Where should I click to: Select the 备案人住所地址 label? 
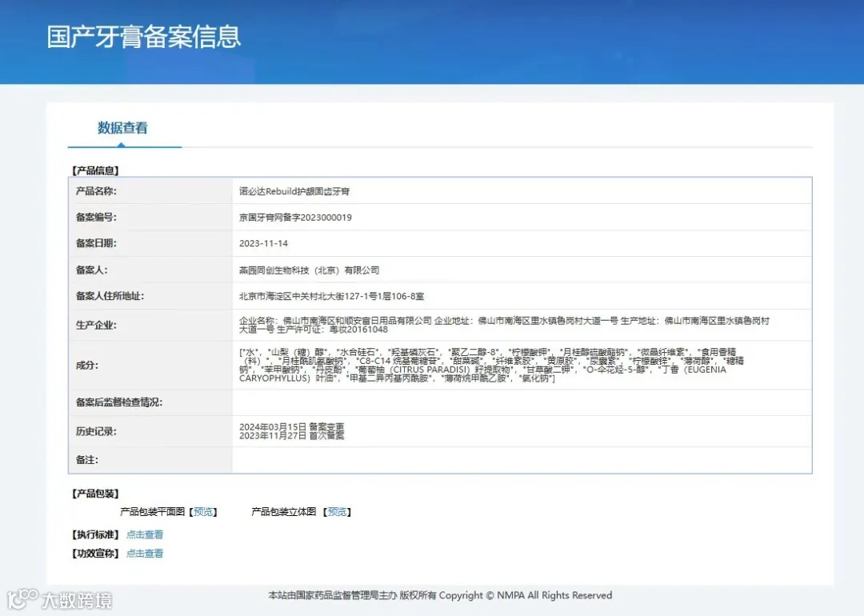(x=110, y=296)
